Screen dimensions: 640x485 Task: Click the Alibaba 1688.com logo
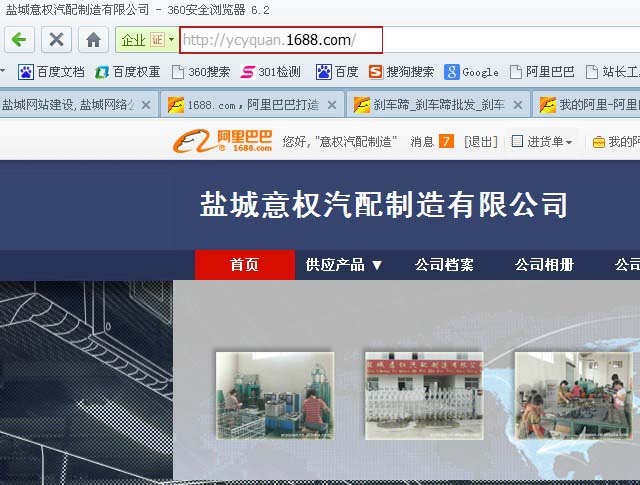[x=222, y=141]
